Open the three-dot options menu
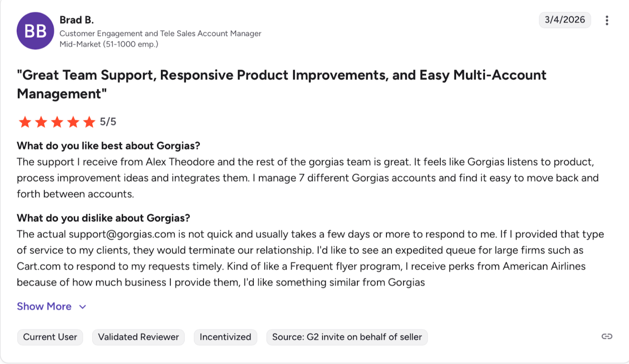 pyautogui.click(x=607, y=20)
